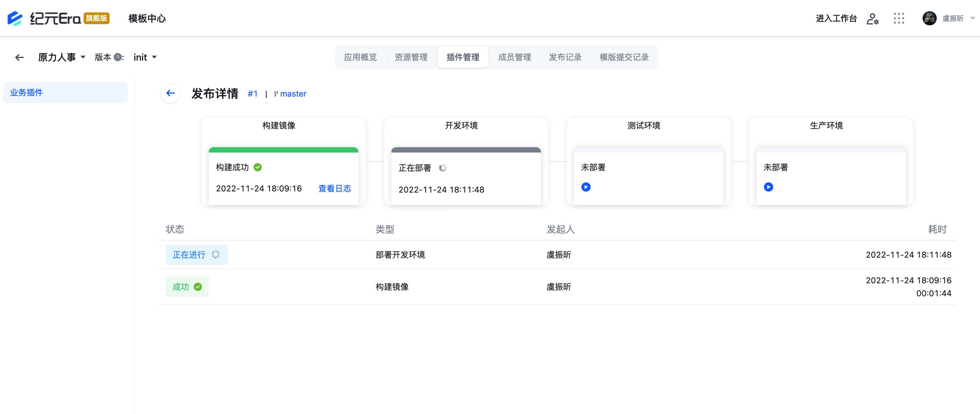Image resolution: width=980 pixels, height=414 pixels.
Task: Open the 成员管理 tab
Action: [514, 57]
